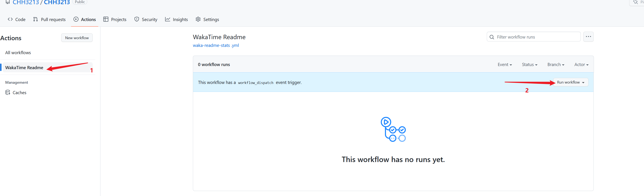The width and height of the screenshot is (644, 196).
Task: Click the Code tab icon
Action: click(x=10, y=19)
